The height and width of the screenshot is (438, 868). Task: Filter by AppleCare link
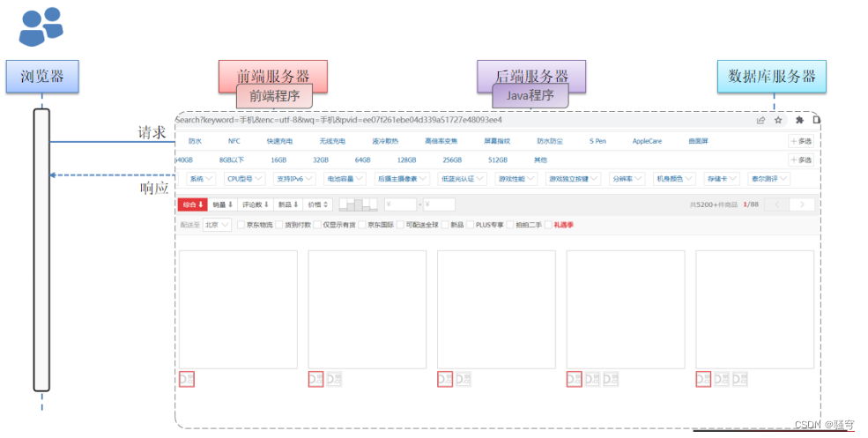647,141
